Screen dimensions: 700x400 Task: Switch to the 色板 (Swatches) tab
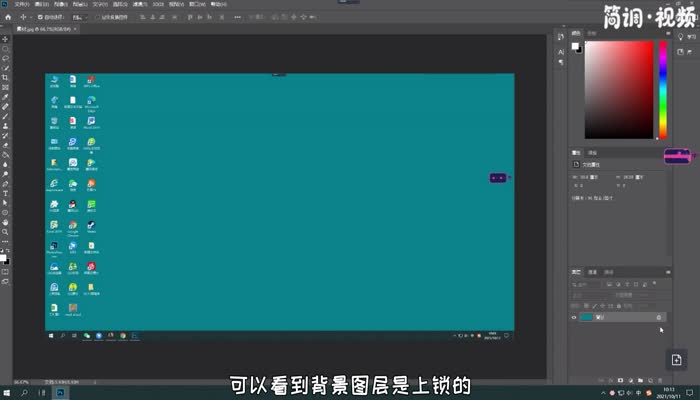coord(592,33)
